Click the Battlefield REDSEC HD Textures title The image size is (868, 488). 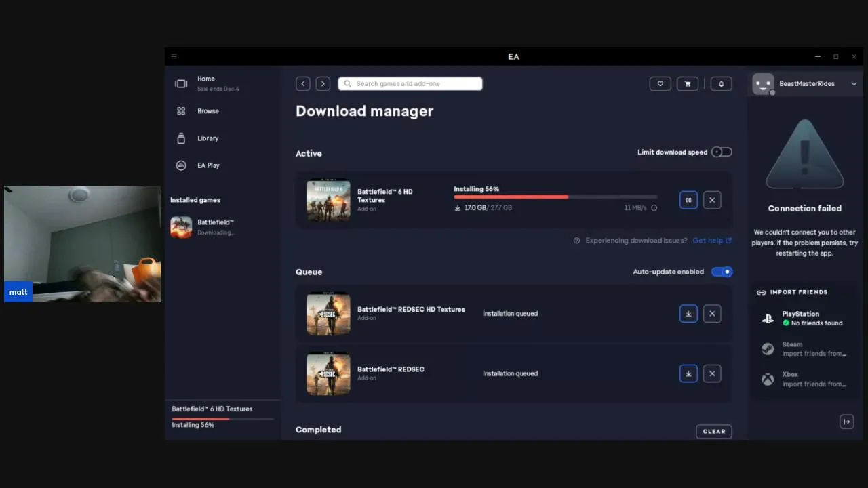pyautogui.click(x=411, y=309)
